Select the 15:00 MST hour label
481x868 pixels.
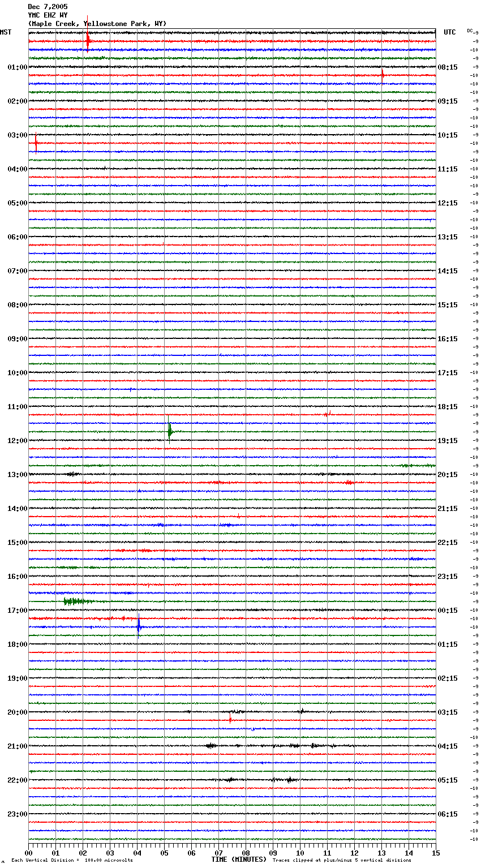coord(18,543)
